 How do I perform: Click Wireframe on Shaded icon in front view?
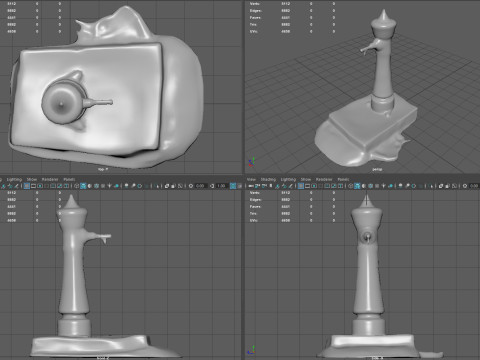[370, 186]
